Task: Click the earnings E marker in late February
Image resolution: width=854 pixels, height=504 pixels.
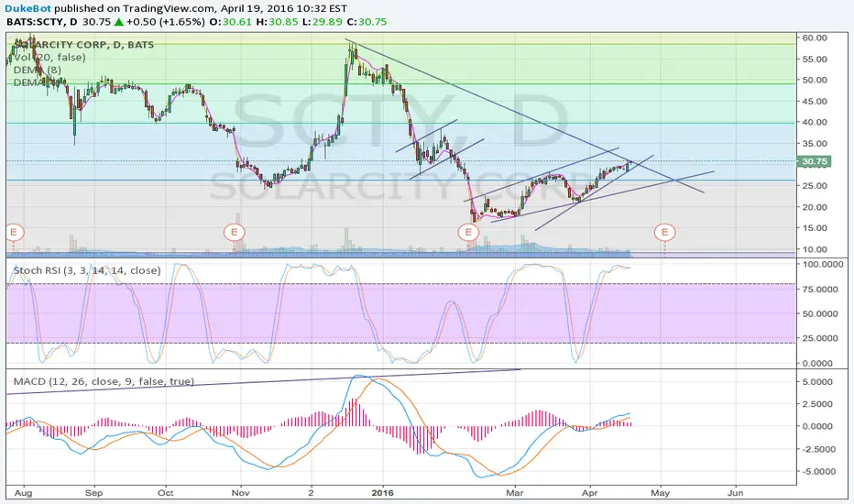Action: pos(468,233)
